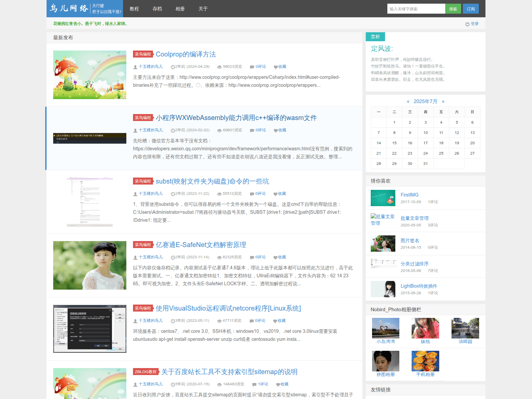The image size is (532, 399).
Task: Click author user icon on subst article
Action: pyautogui.click(x=135, y=194)
